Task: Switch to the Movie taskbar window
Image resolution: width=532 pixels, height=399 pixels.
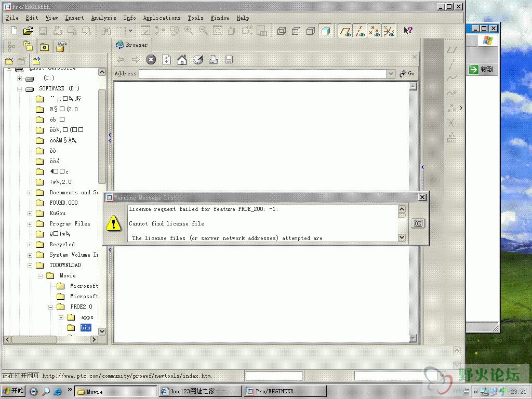Action: [116, 391]
